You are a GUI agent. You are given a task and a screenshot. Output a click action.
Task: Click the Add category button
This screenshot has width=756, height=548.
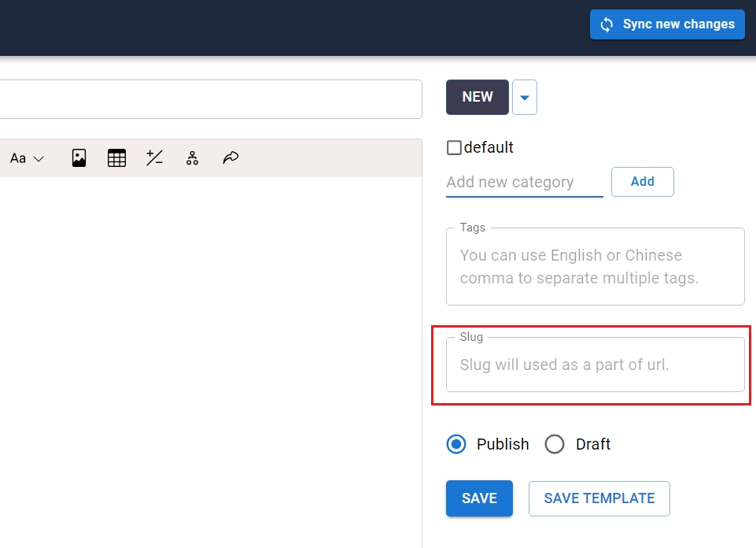642,182
